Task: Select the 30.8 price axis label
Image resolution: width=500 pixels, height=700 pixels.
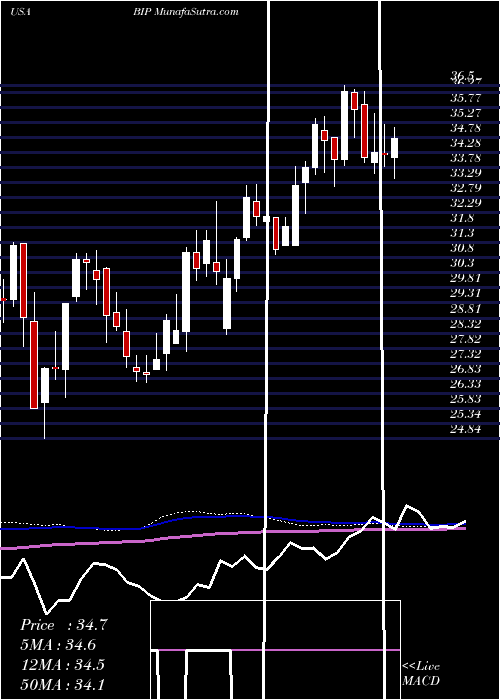Action: pyautogui.click(x=462, y=248)
